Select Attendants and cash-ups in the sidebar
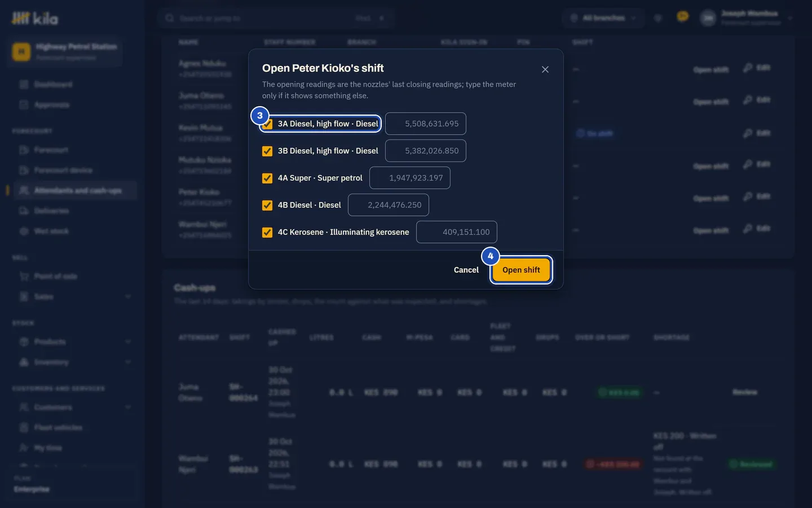Screen dimensions: 812x508 point(74,191)
